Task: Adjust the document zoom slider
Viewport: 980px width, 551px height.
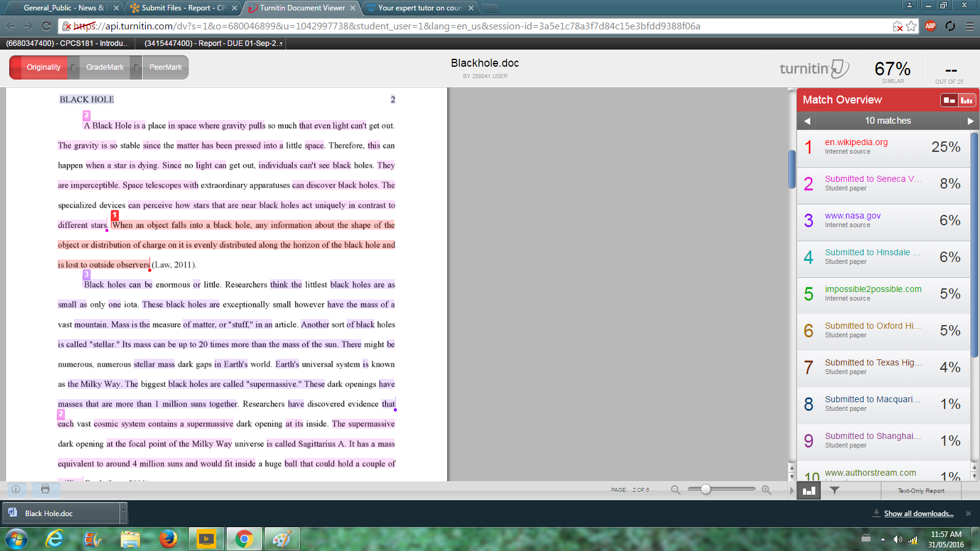Action: [706, 489]
